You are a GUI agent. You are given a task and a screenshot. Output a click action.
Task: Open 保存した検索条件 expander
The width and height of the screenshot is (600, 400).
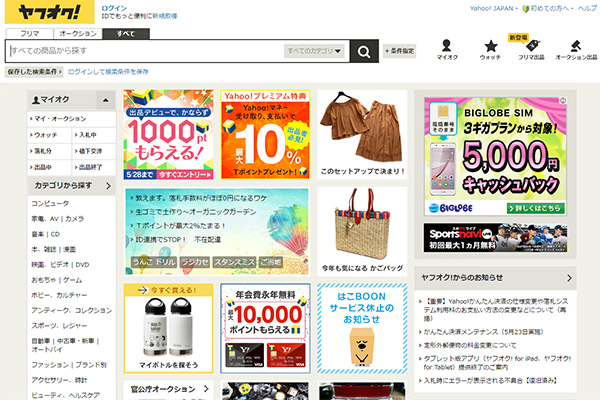(34, 72)
